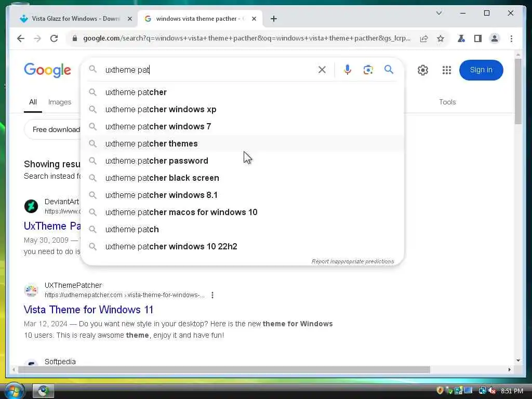Choose suggestion uxtheme patcher windows 10 22h2
Screen dimensions: 532x399
pos(243,246)
